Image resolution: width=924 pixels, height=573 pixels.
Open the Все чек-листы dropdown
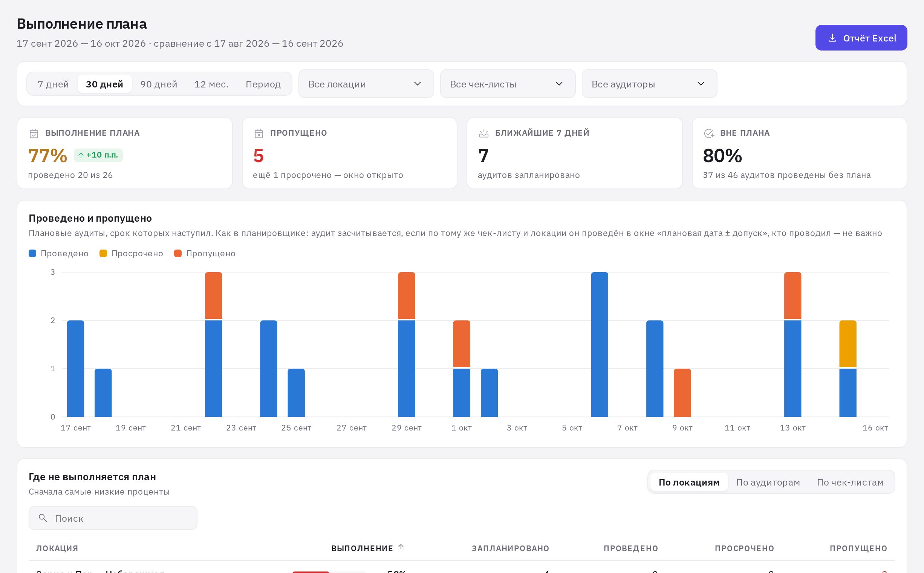click(508, 84)
